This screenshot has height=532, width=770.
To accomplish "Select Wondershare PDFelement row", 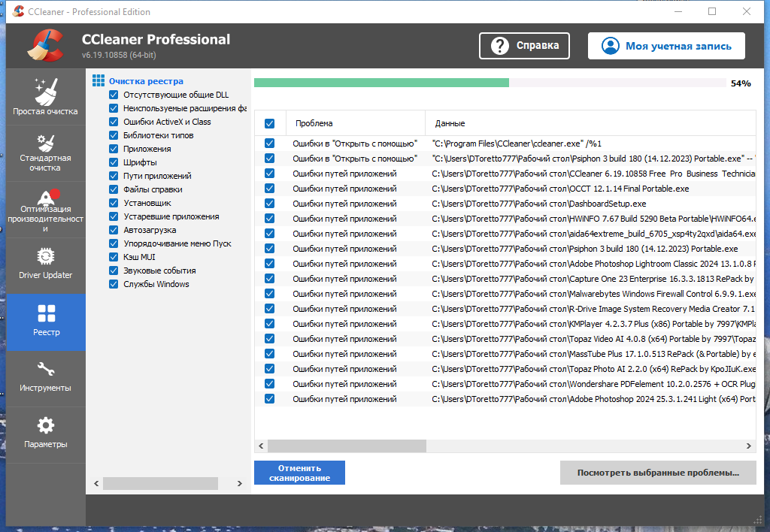I will click(x=505, y=384).
